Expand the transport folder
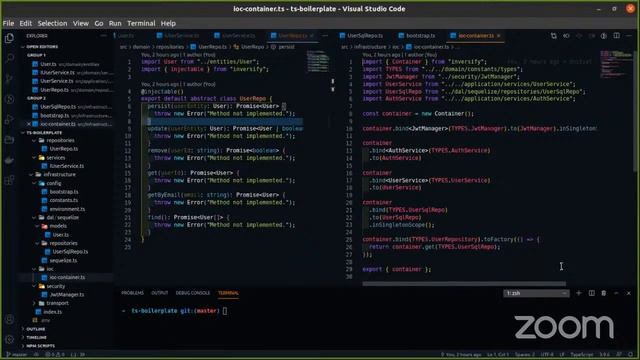Viewport: 640px width, 360px height. pyautogui.click(x=57, y=303)
